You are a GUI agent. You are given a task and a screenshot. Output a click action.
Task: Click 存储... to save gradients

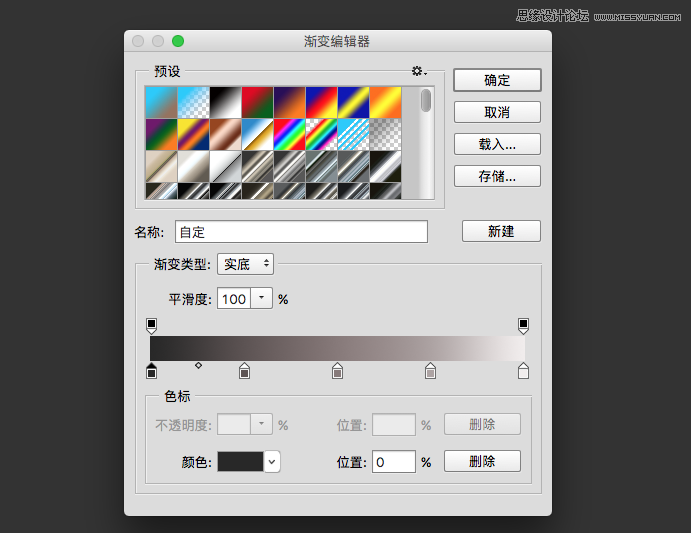[x=497, y=176]
